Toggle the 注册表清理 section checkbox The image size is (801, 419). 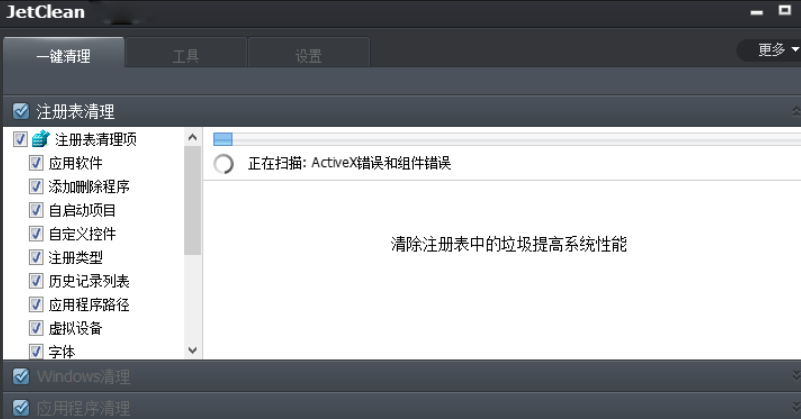[21, 111]
